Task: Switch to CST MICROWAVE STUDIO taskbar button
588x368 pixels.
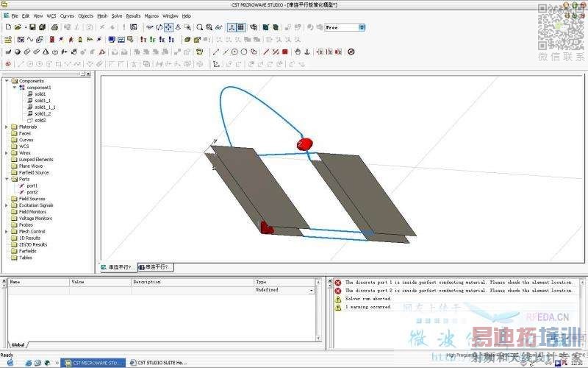Action: tap(93, 363)
